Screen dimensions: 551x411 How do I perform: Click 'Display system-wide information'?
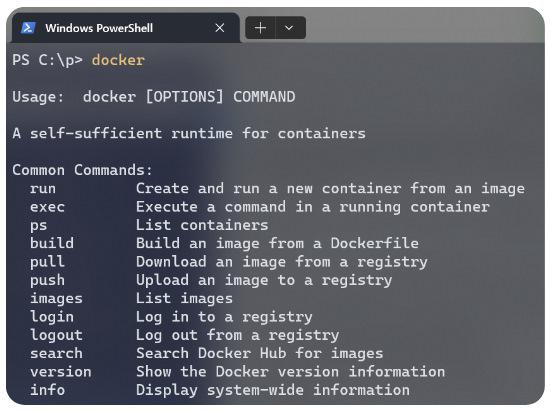pos(273,390)
